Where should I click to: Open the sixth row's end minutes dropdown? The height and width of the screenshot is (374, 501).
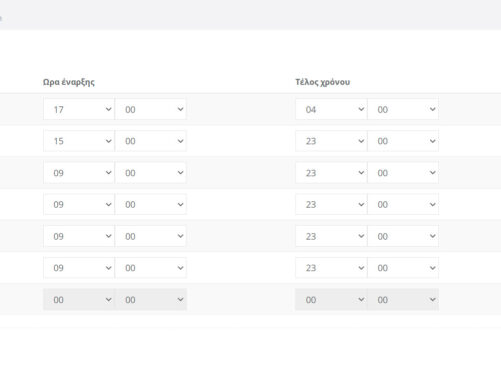403,268
